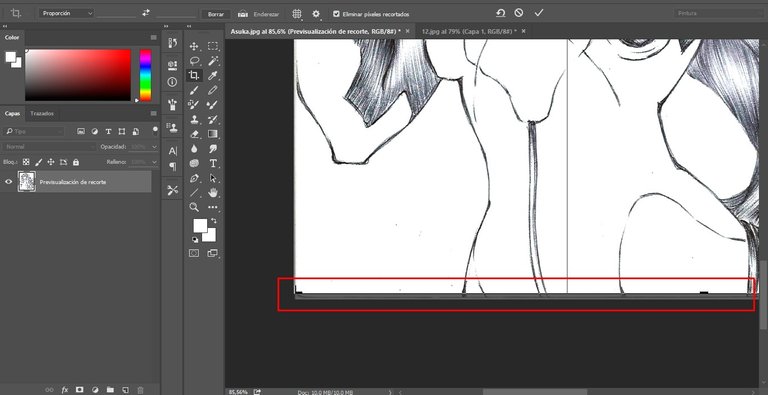The height and width of the screenshot is (395, 768).
Task: Select the Rectangular Marquee tool
Action: click(x=213, y=46)
